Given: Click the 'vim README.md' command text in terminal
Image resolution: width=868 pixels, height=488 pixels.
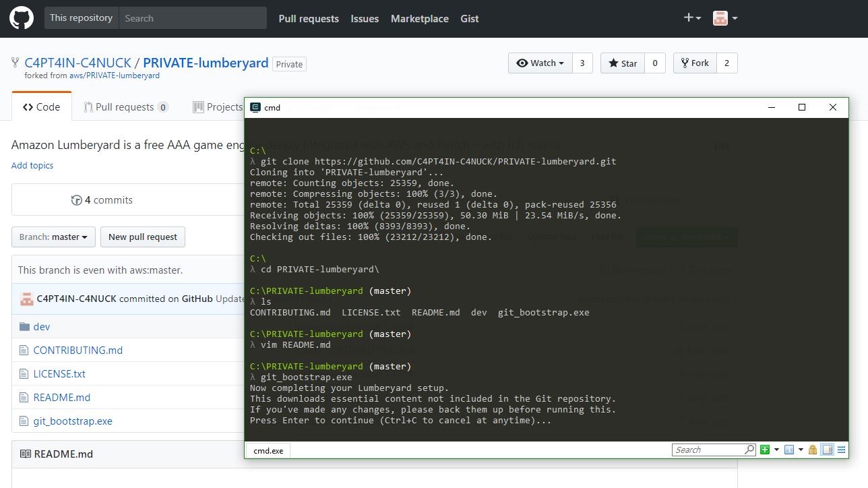Looking at the screenshot, I should pyautogui.click(x=295, y=345).
